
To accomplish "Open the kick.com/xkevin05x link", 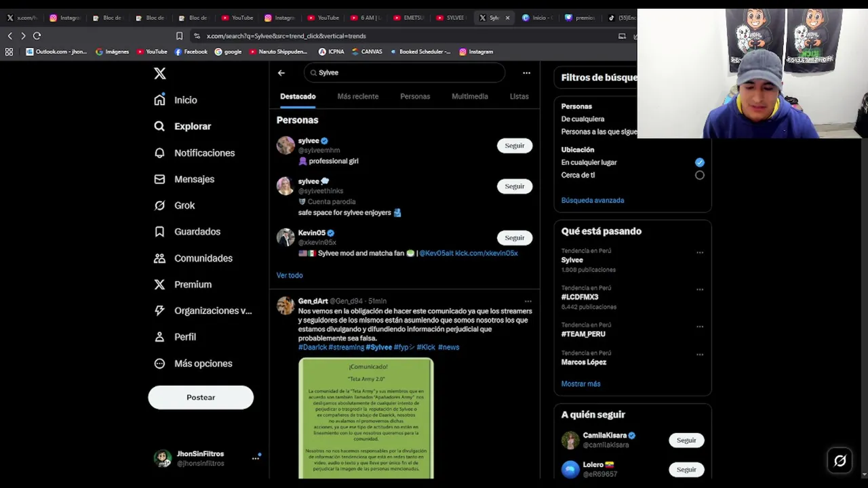I will tap(486, 253).
